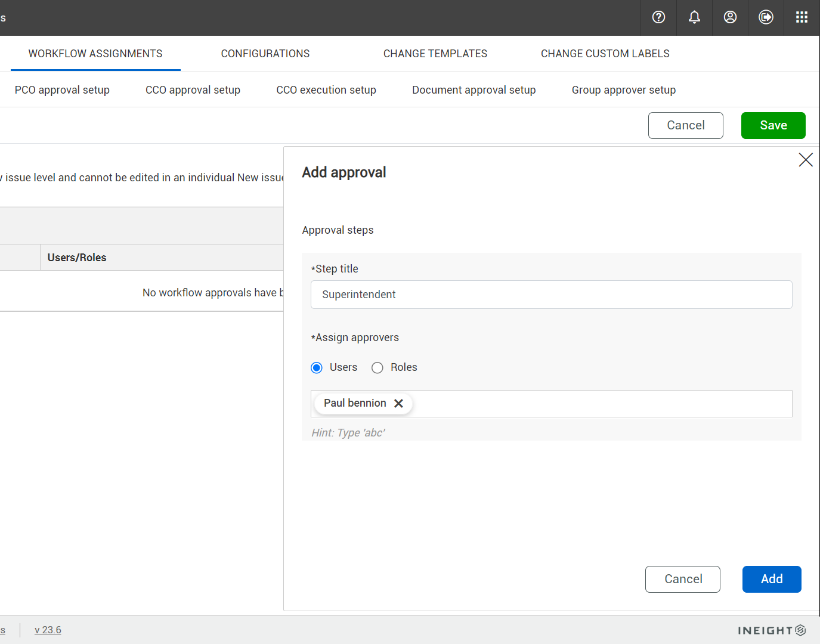Open Group approver setup
The width and height of the screenshot is (820, 644).
pyautogui.click(x=623, y=89)
